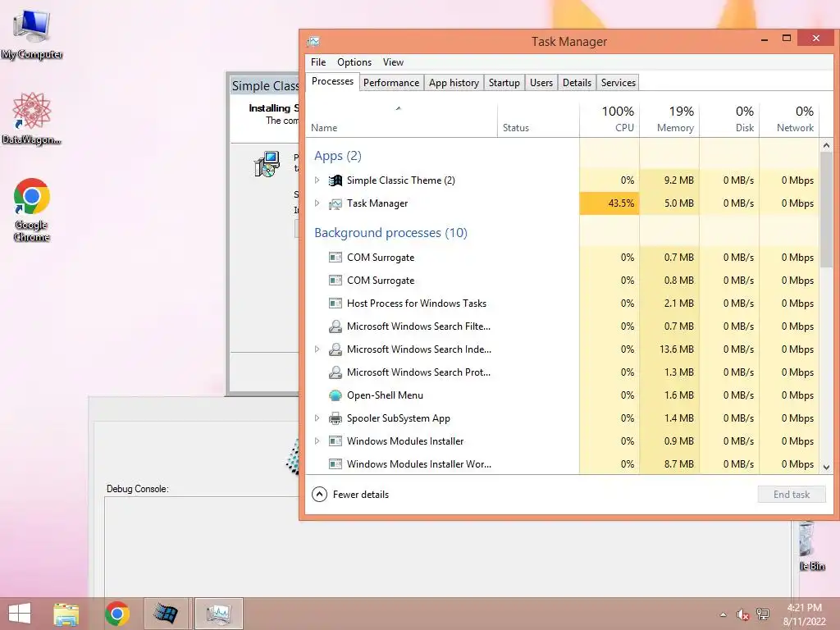The image size is (840, 630).
Task: Click Microsoft Windows Search Indexer icon
Action: pos(336,349)
